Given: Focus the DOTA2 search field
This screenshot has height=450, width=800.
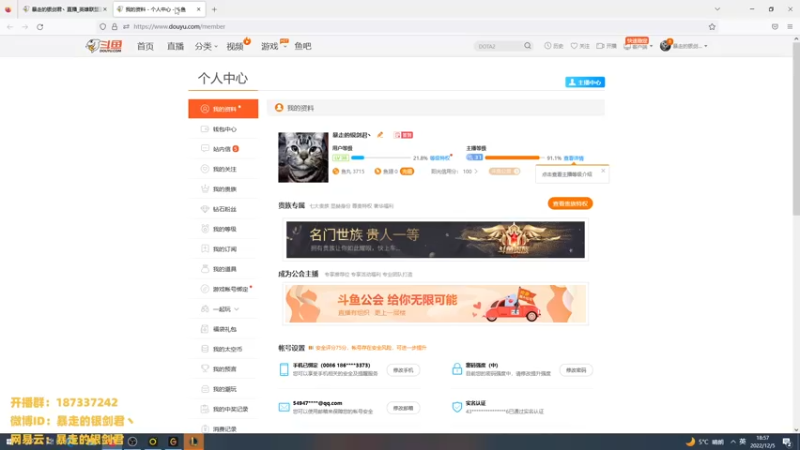Looking at the screenshot, I should (x=498, y=46).
